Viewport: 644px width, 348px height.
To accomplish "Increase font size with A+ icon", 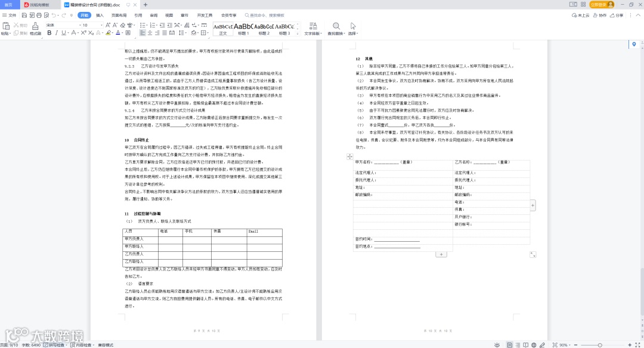I will [108, 25].
